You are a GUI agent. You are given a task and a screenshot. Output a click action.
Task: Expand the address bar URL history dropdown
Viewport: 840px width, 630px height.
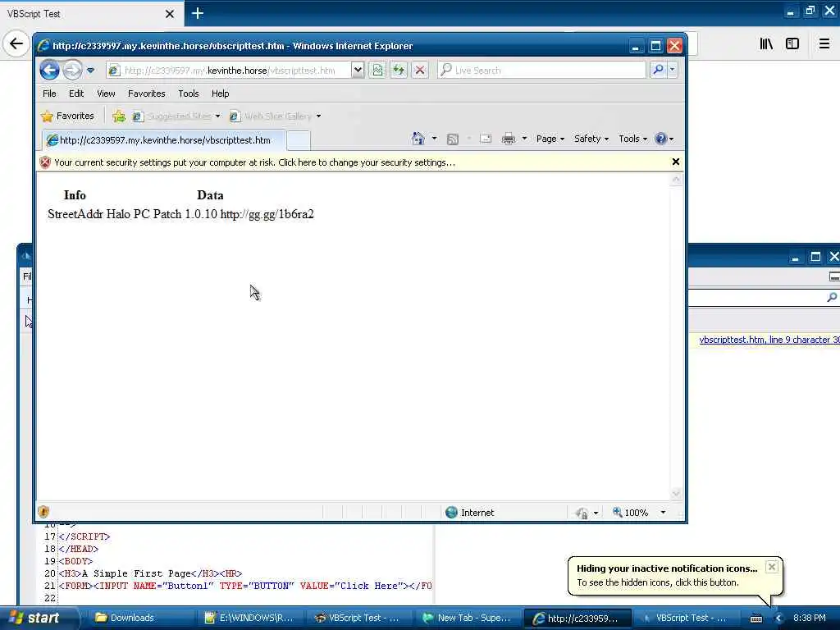click(358, 71)
